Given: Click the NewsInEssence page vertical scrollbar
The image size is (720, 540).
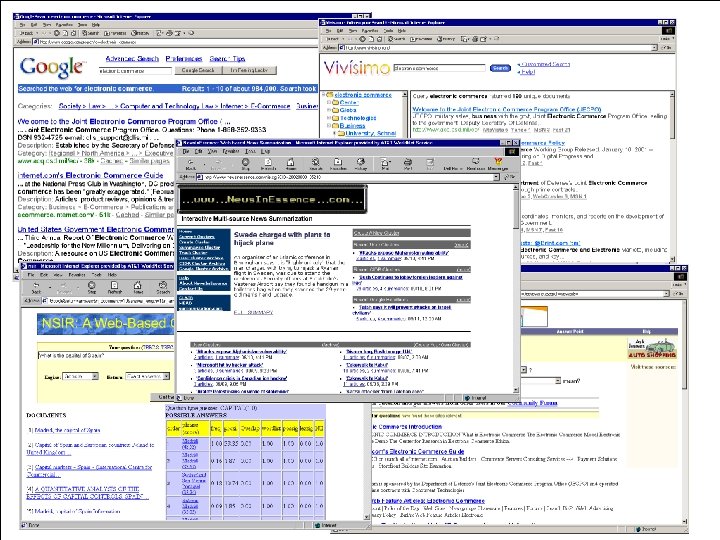Looking at the screenshot, I should pyautogui.click(x=516, y=289).
